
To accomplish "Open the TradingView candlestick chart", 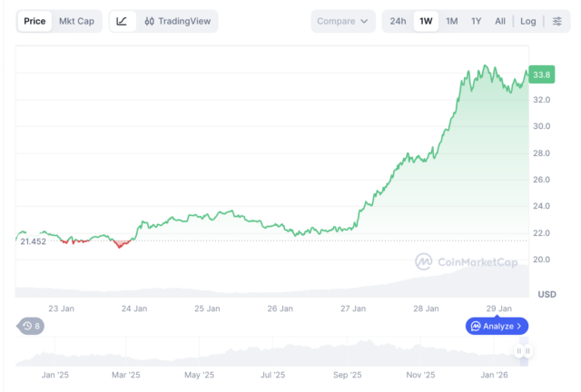I will (x=177, y=21).
